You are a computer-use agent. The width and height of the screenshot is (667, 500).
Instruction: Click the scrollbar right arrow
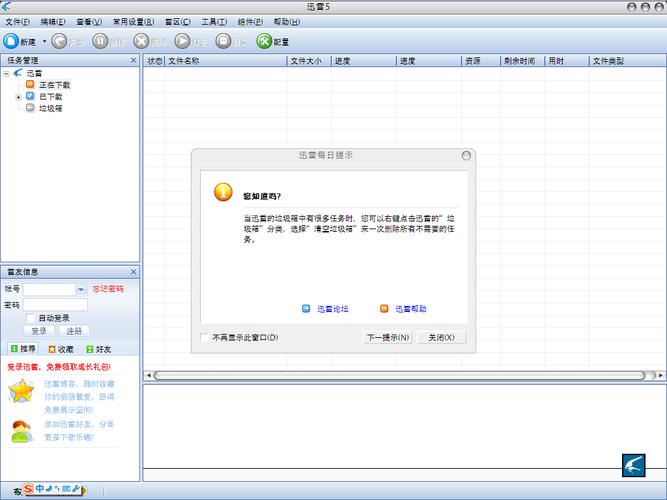[x=661, y=375]
